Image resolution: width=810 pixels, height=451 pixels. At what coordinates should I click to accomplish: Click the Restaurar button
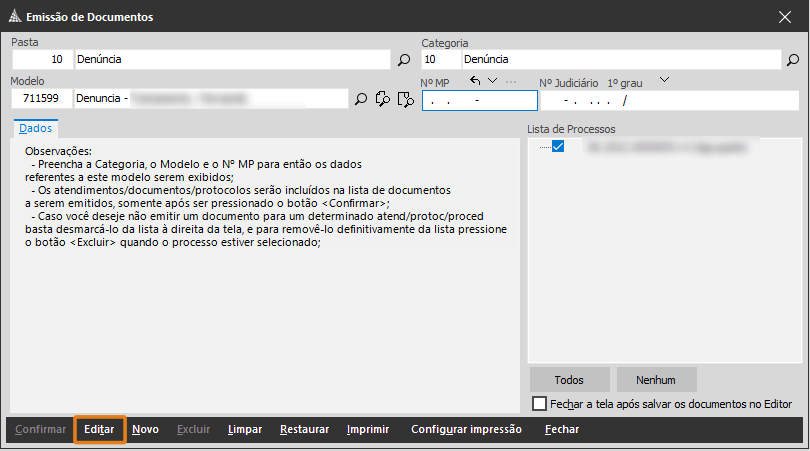pos(304,429)
